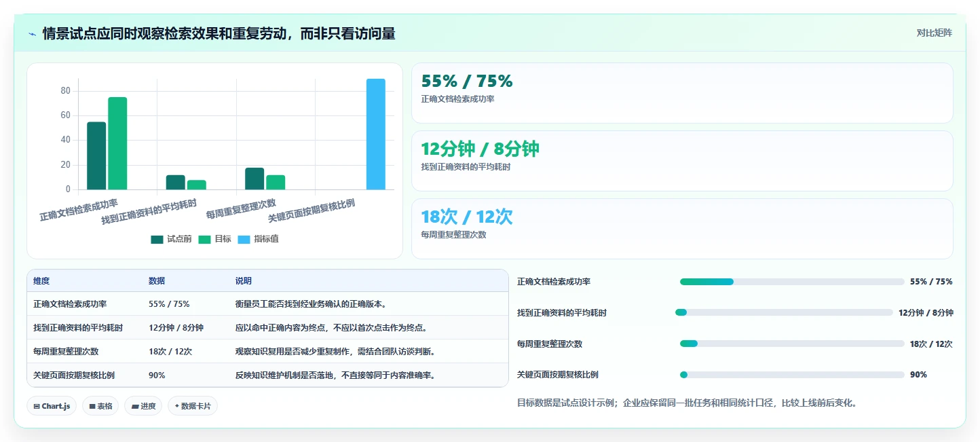
Task: Click the page title about 情景试点
Action: coord(219,33)
